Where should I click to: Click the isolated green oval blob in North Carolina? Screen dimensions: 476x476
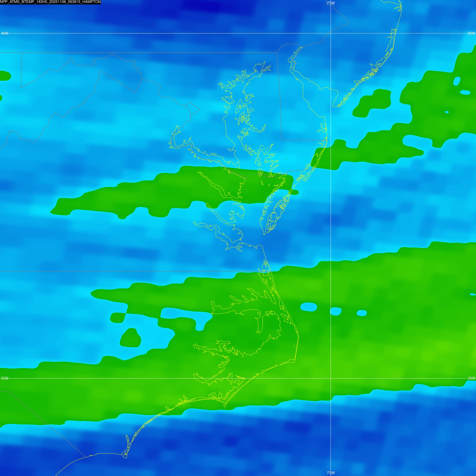click(130, 338)
